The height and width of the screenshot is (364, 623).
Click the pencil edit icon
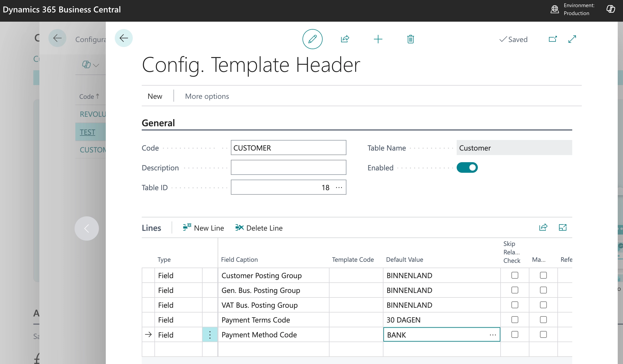(x=312, y=39)
